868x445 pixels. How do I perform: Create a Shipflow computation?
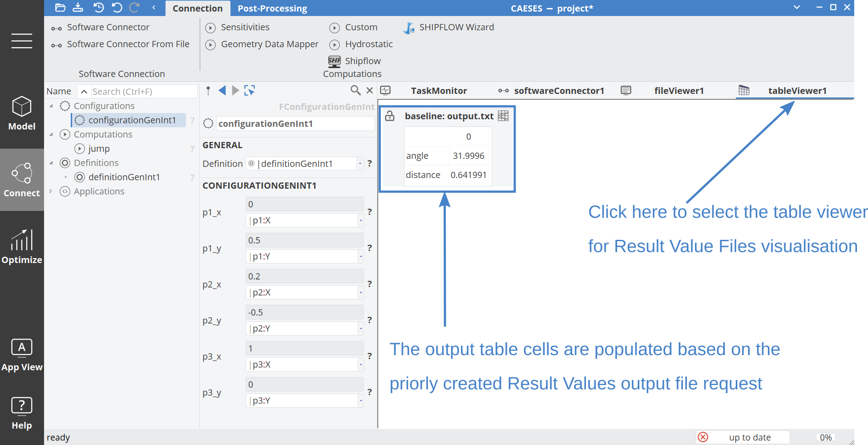click(355, 61)
